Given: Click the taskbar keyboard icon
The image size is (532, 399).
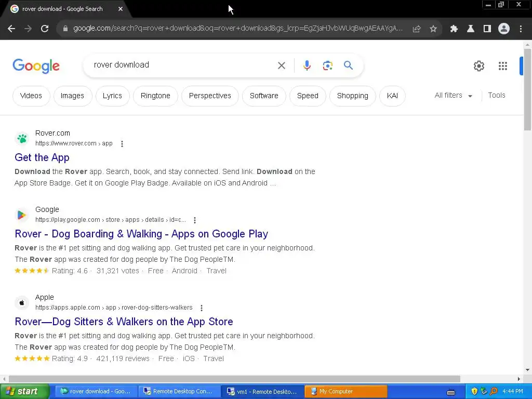Looking at the screenshot, I should click(451, 392).
